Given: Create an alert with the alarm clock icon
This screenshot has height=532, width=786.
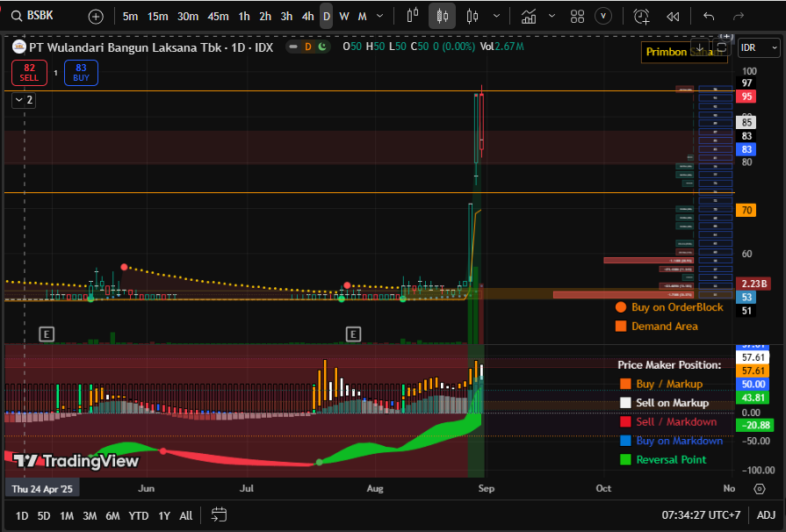Looking at the screenshot, I should pyautogui.click(x=641, y=17).
